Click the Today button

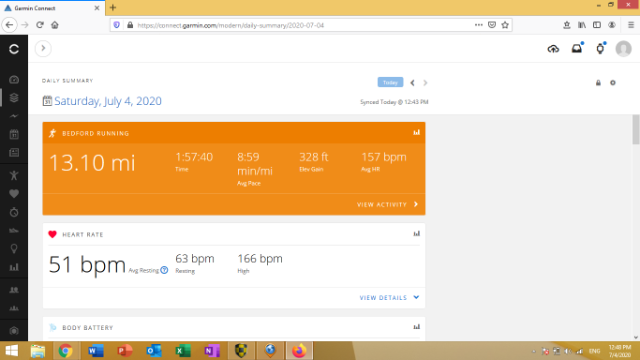(x=390, y=82)
